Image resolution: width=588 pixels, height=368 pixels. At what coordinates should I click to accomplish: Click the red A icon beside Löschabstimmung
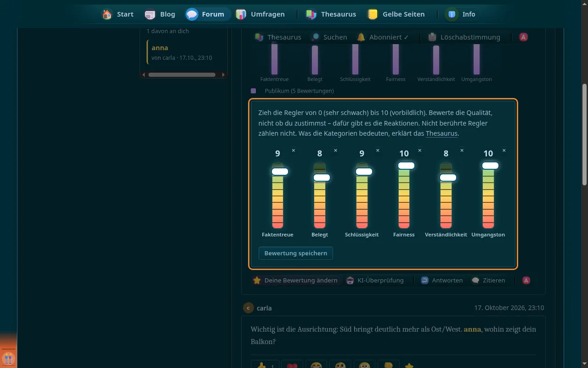tap(523, 37)
